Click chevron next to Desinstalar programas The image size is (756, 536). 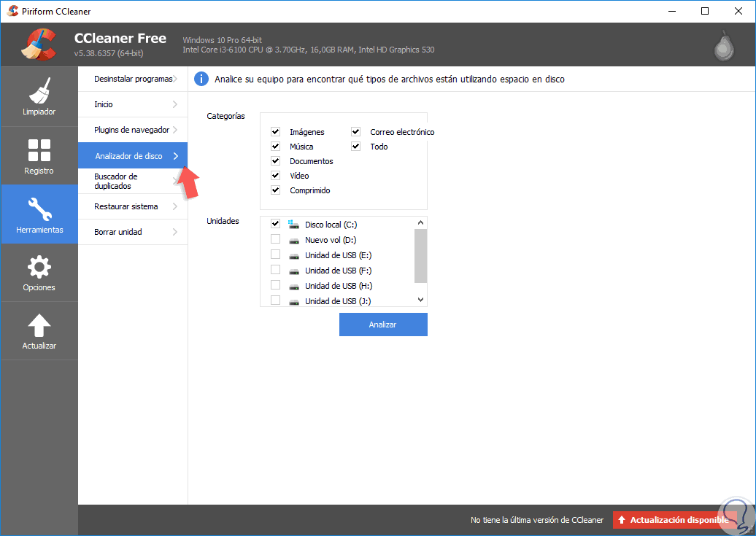coord(175,79)
